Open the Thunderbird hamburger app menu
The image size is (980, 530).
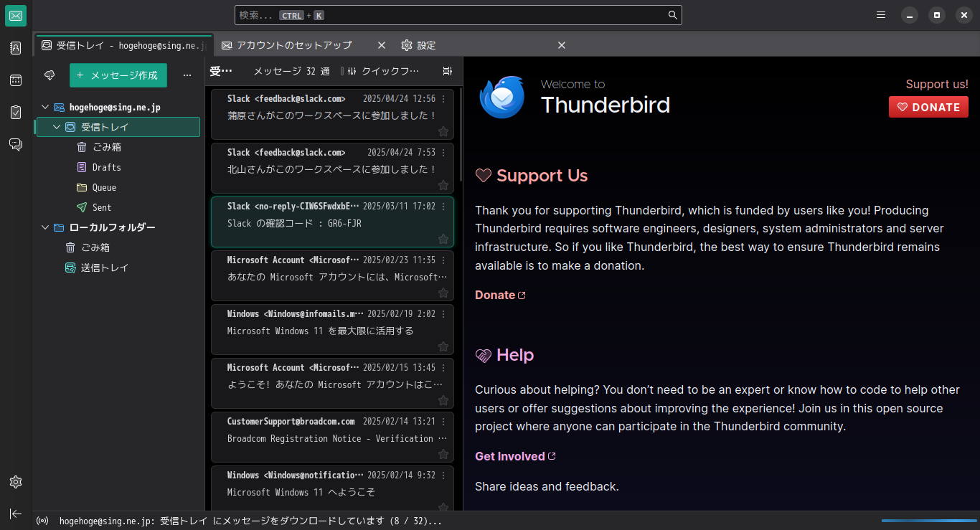(x=881, y=15)
